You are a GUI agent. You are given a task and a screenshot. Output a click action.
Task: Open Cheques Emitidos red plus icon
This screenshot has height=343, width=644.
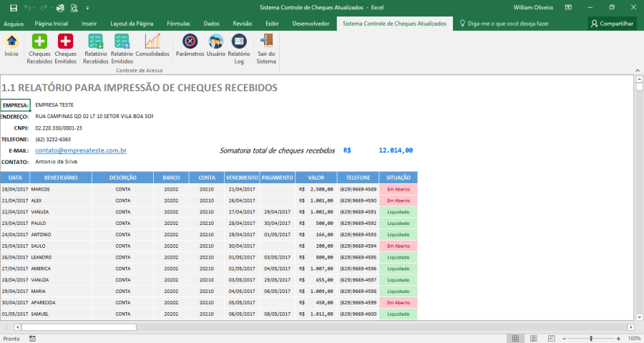65,42
